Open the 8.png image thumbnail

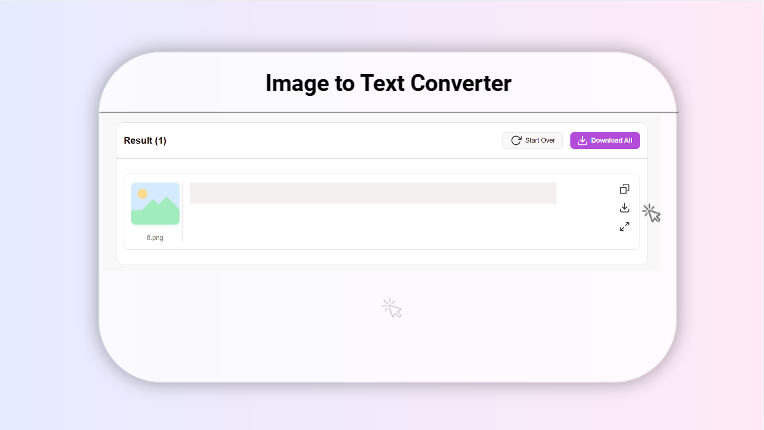pyautogui.click(x=155, y=203)
